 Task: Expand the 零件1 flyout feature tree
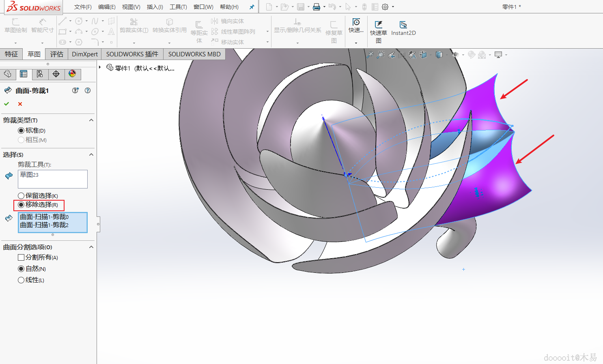pyautogui.click(x=100, y=67)
